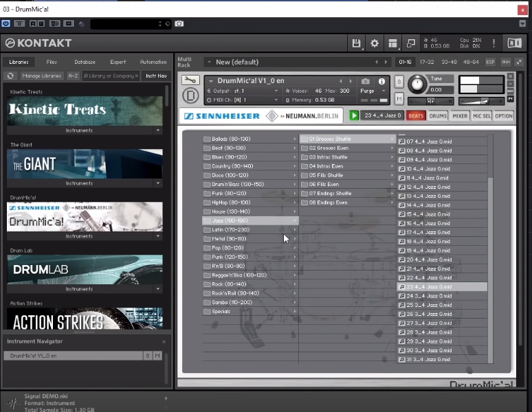This screenshot has height=412, width=532.
Task: Expand Kinetic Treats Instruments dropdown arrow
Action: pos(158,130)
